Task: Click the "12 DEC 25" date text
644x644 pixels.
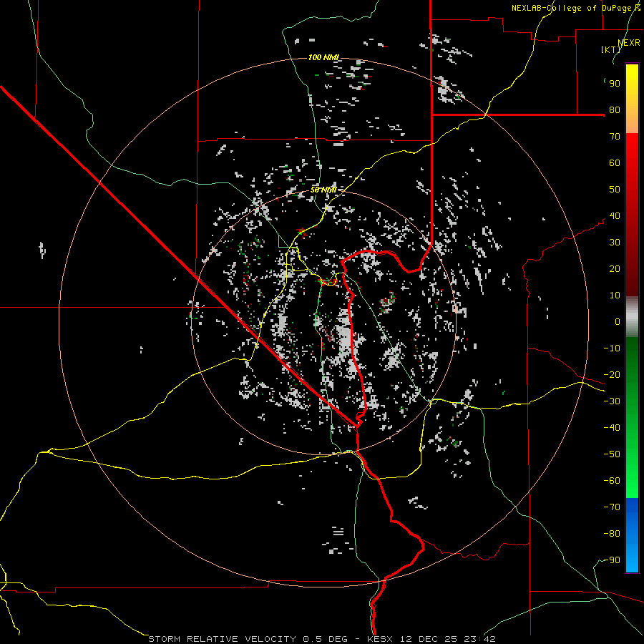Action: click(x=428, y=639)
